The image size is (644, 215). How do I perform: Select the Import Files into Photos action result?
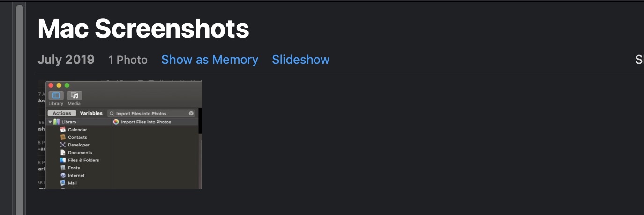[x=146, y=122]
